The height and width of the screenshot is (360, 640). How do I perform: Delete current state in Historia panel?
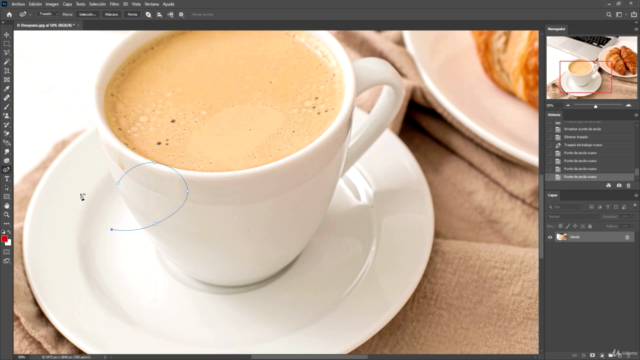coord(629,185)
